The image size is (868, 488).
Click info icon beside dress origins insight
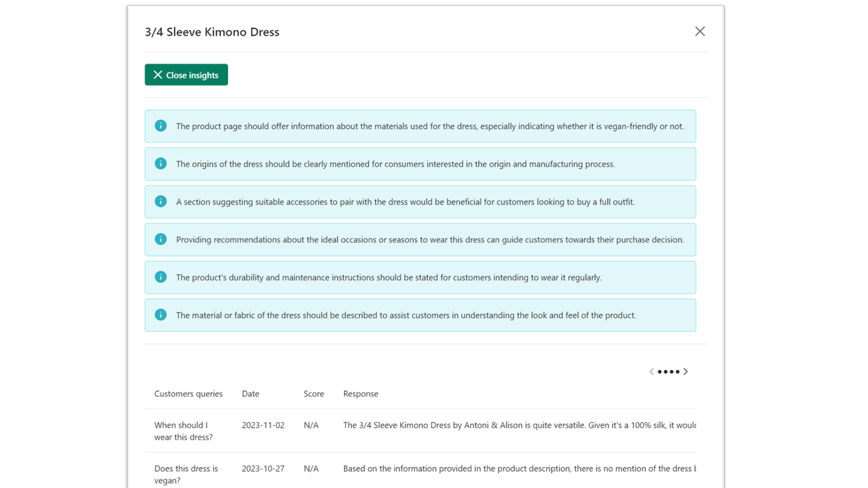161,164
